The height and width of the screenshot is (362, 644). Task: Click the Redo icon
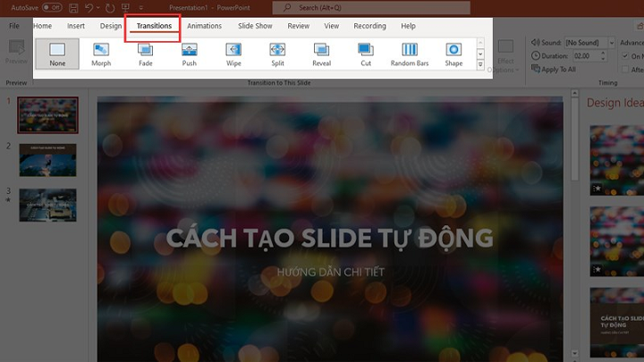coord(110,8)
